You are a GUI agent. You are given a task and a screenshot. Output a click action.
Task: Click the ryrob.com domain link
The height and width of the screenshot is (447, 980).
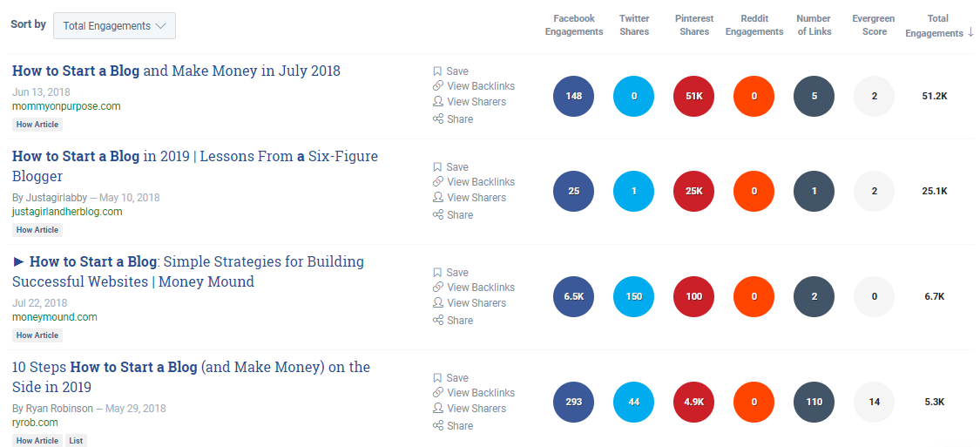coord(35,423)
